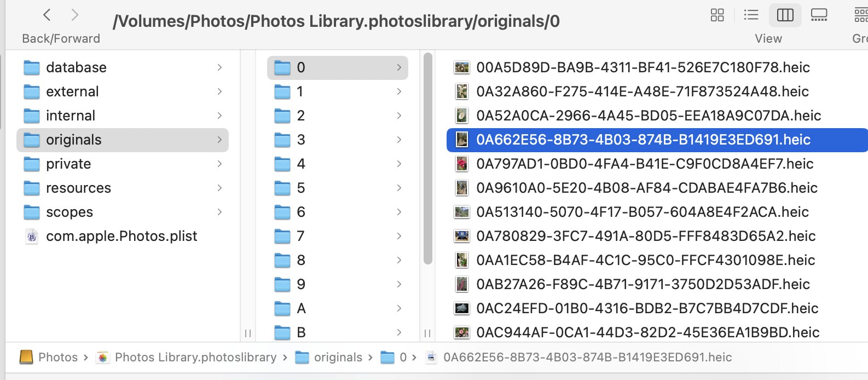The height and width of the screenshot is (380, 868).
Task: Open the database folder
Action: point(123,67)
